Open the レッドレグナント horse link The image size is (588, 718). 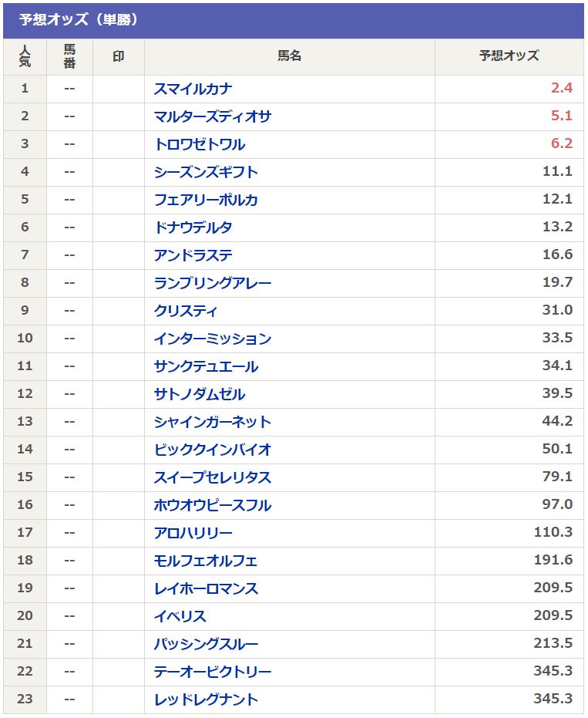point(206,699)
